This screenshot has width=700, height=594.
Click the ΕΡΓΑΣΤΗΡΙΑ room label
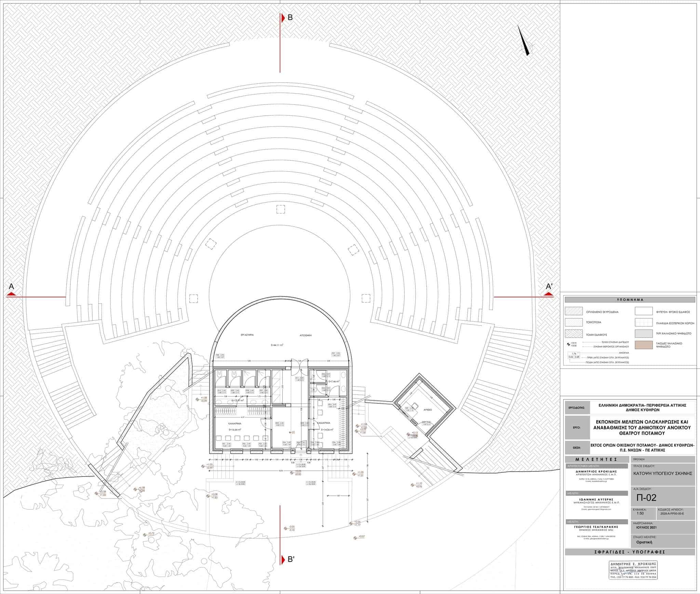click(247, 335)
